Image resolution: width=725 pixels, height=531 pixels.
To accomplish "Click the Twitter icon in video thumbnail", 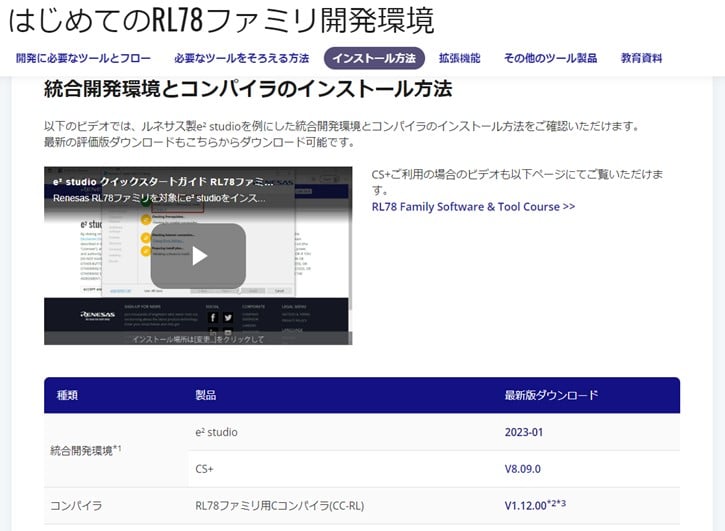I will 228,317.
